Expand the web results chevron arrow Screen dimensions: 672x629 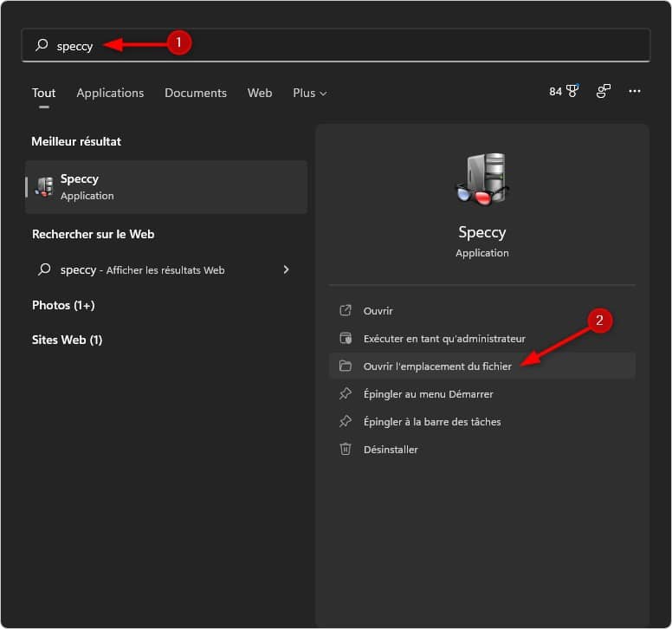tap(286, 269)
